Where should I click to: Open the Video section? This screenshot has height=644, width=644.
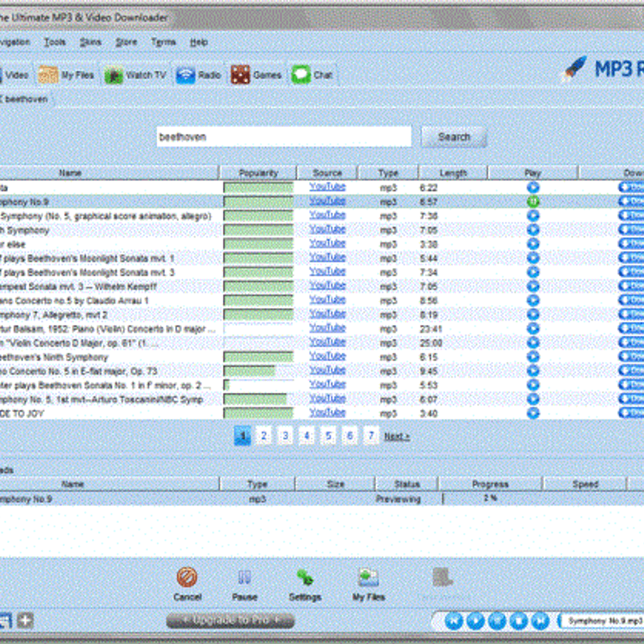14,75
